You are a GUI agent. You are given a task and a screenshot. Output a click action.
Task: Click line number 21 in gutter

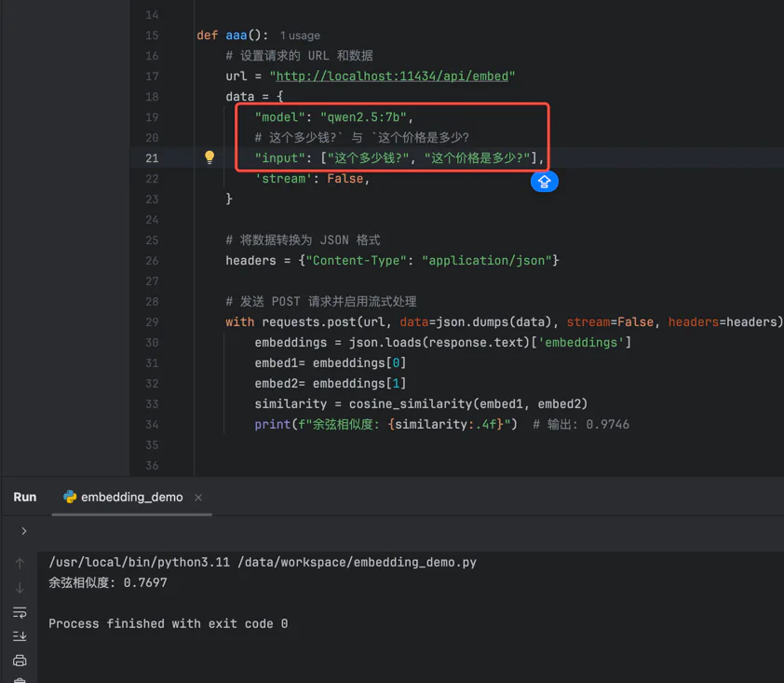pyautogui.click(x=152, y=158)
